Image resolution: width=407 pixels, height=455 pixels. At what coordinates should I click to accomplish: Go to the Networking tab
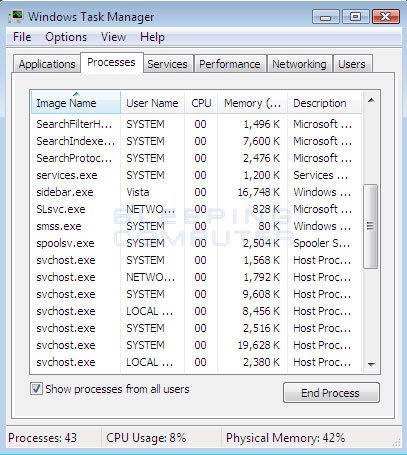click(x=299, y=64)
